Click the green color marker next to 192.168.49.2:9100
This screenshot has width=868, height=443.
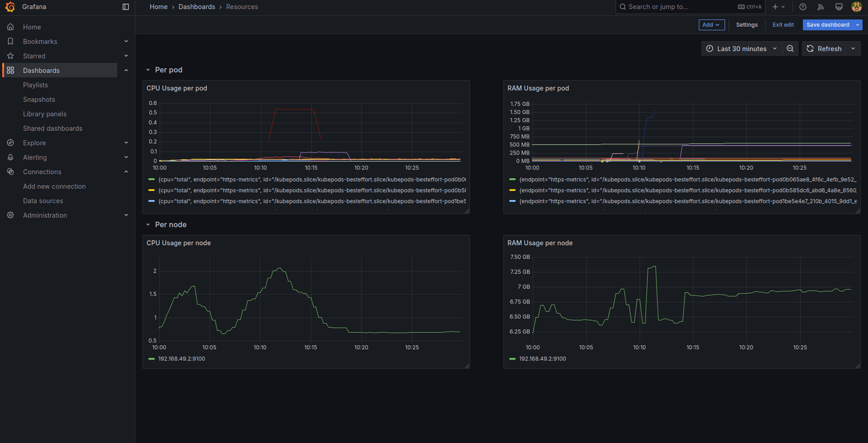point(151,358)
